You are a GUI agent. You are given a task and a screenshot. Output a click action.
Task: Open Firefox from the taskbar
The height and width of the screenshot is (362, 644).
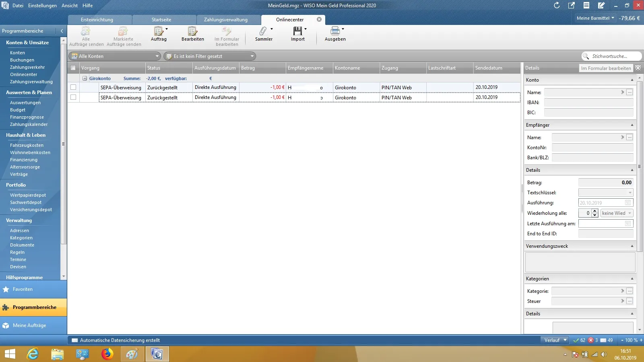pos(107,354)
